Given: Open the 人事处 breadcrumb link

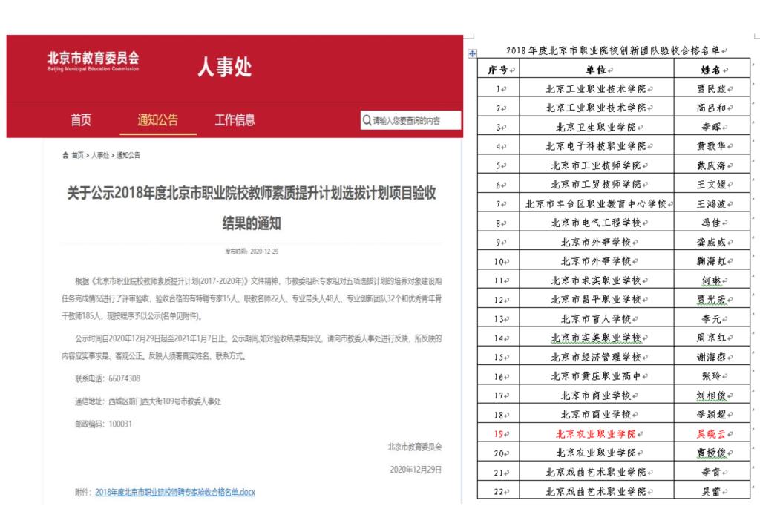Looking at the screenshot, I should [x=100, y=156].
